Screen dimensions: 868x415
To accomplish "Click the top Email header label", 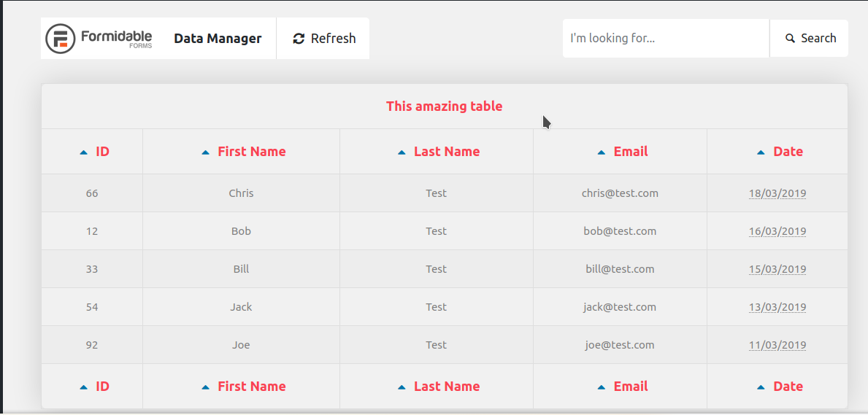I will [x=631, y=152].
